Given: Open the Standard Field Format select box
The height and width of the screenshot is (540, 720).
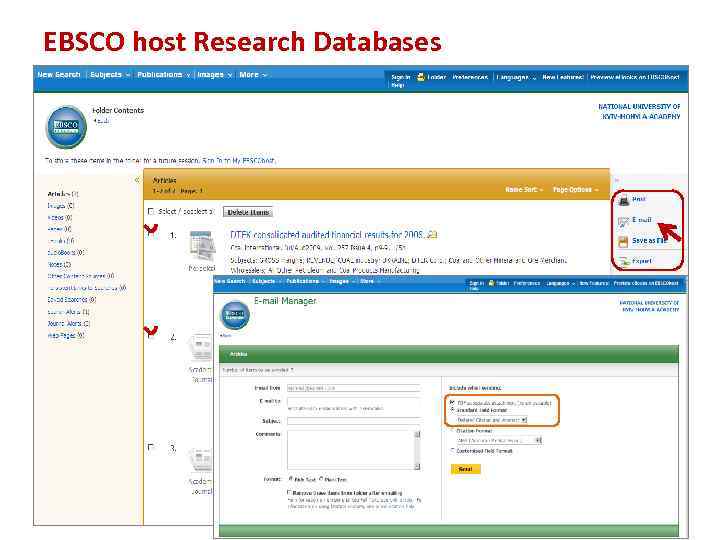Looking at the screenshot, I should [x=492, y=420].
